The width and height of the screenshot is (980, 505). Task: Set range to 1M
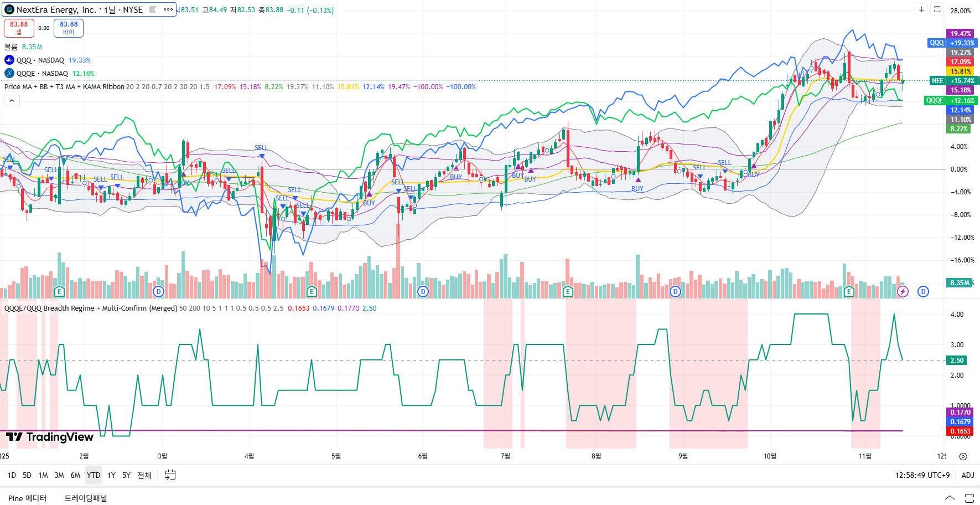[x=43, y=475]
